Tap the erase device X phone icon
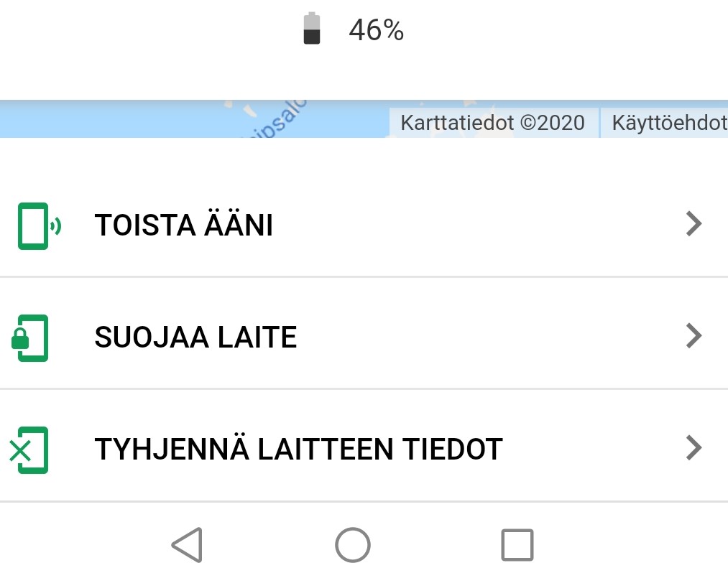 tap(30, 450)
